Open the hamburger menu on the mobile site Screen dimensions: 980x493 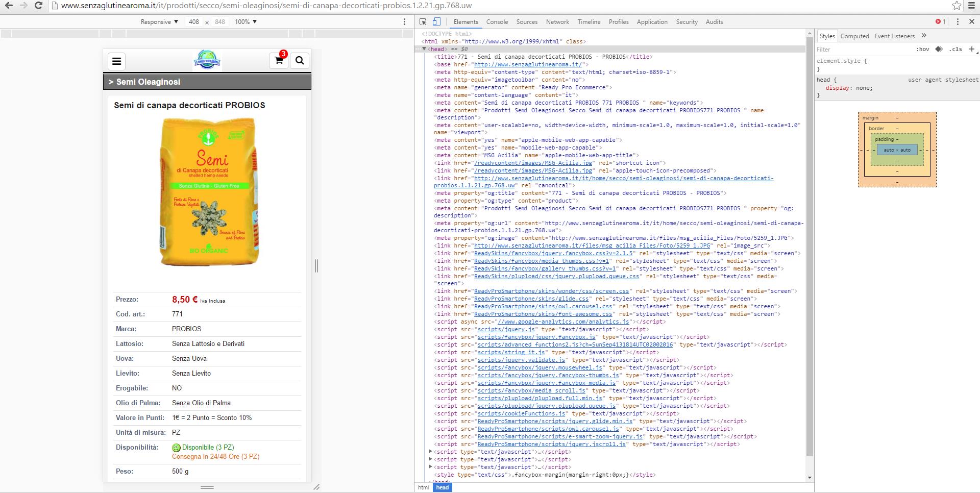116,61
